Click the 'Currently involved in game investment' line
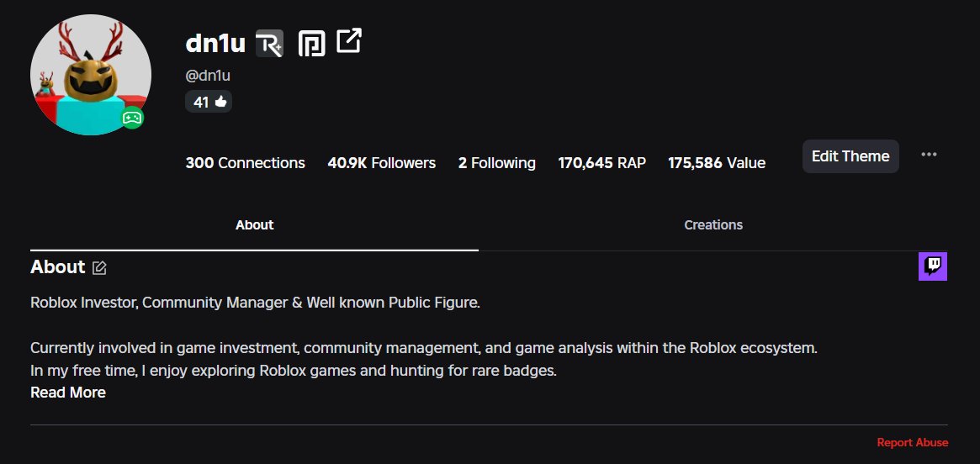This screenshot has width=980, height=464. coord(424,348)
